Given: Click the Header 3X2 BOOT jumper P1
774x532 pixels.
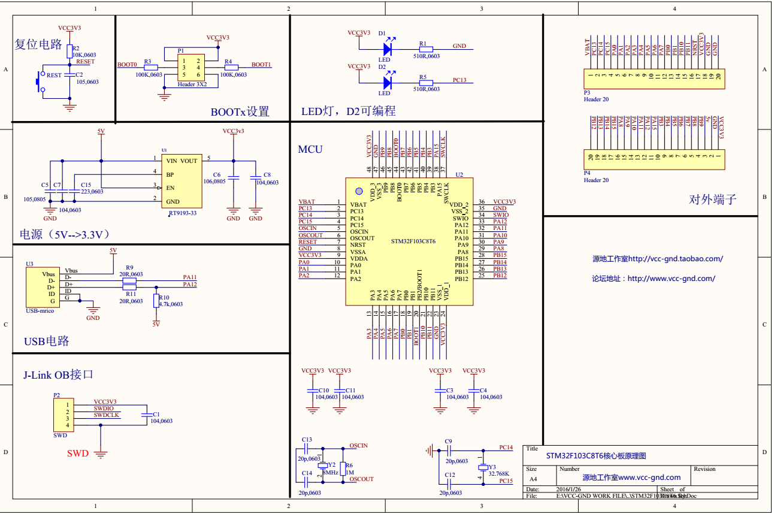Looking at the screenshot, I should pyautogui.click(x=192, y=66).
